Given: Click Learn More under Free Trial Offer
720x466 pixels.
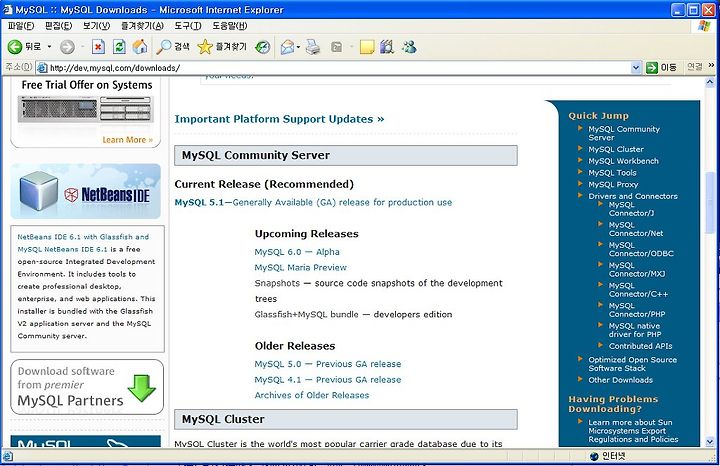Looking at the screenshot, I should [x=128, y=140].
